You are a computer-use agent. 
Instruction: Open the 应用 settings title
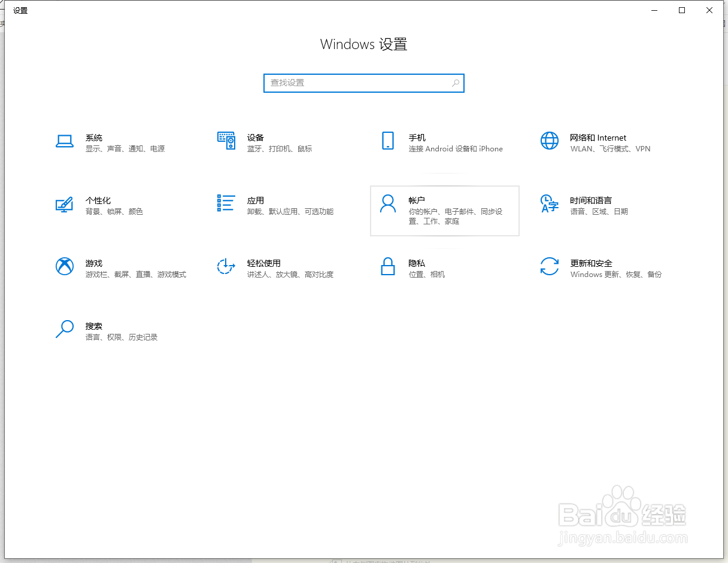256,200
